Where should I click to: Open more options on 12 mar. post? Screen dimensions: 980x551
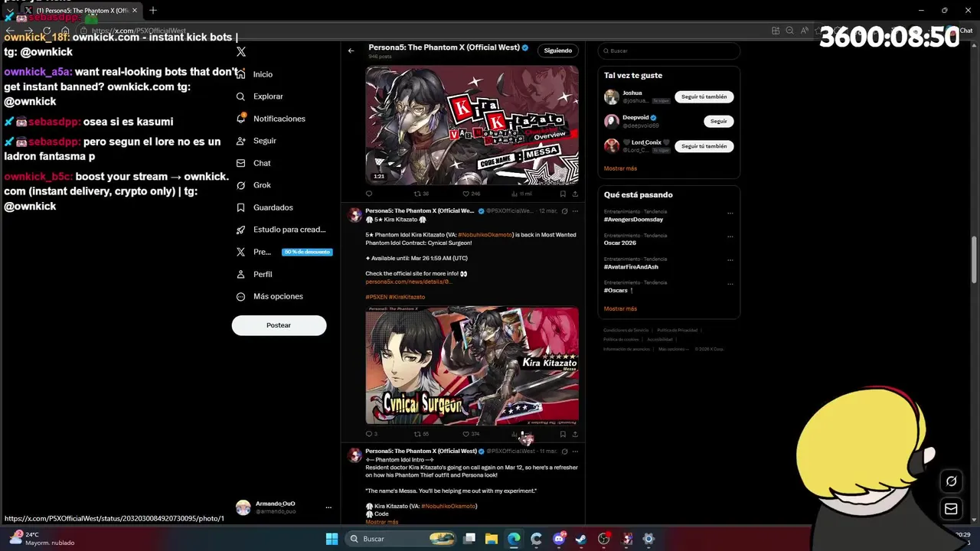click(576, 211)
